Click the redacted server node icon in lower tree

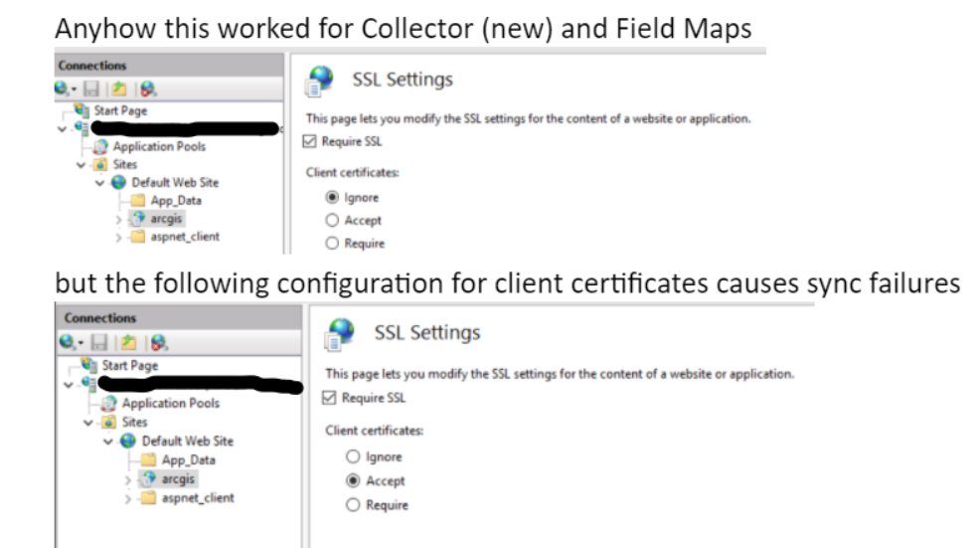click(x=88, y=384)
